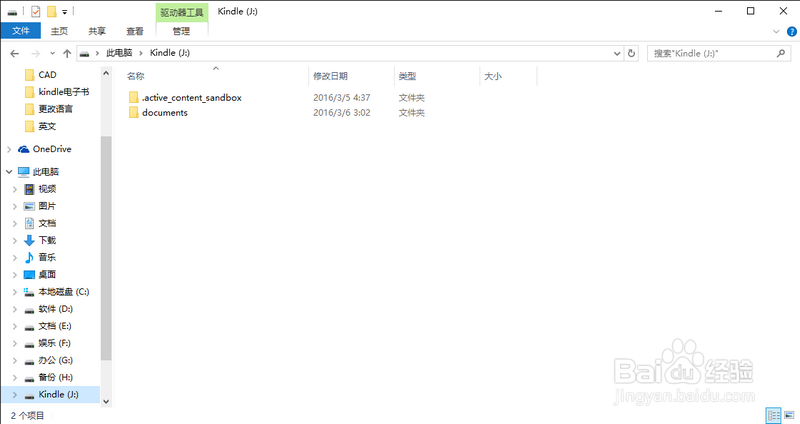This screenshot has width=800, height=424.
Task: Click the navigation pane scroll down arrow
Action: point(106,402)
